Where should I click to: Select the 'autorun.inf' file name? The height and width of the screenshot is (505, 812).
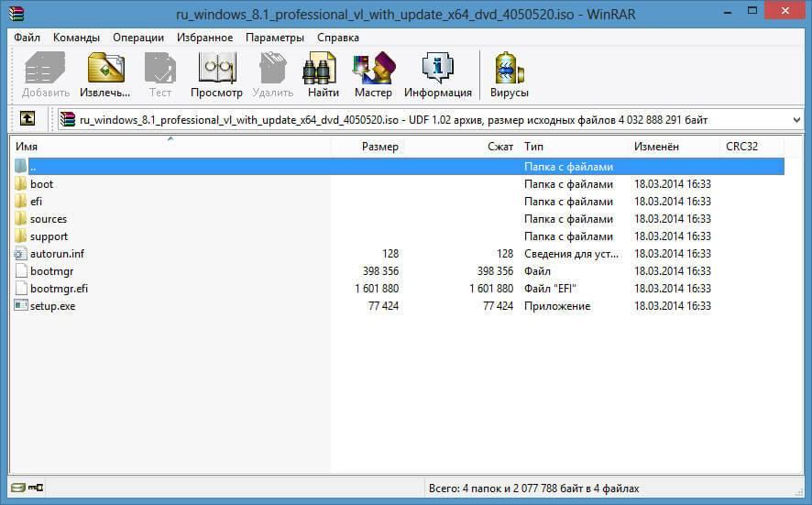pos(57,253)
